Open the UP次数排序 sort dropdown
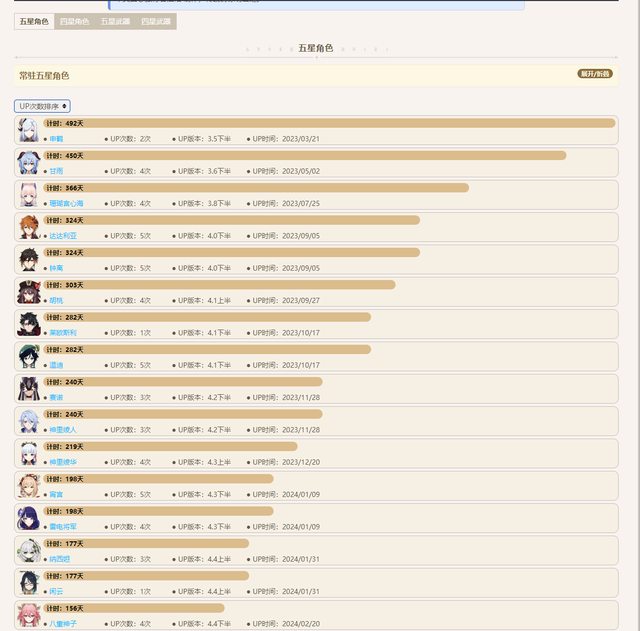 (x=42, y=106)
